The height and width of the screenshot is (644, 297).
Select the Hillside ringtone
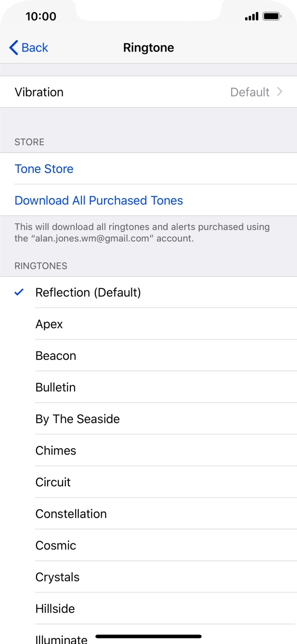click(55, 608)
